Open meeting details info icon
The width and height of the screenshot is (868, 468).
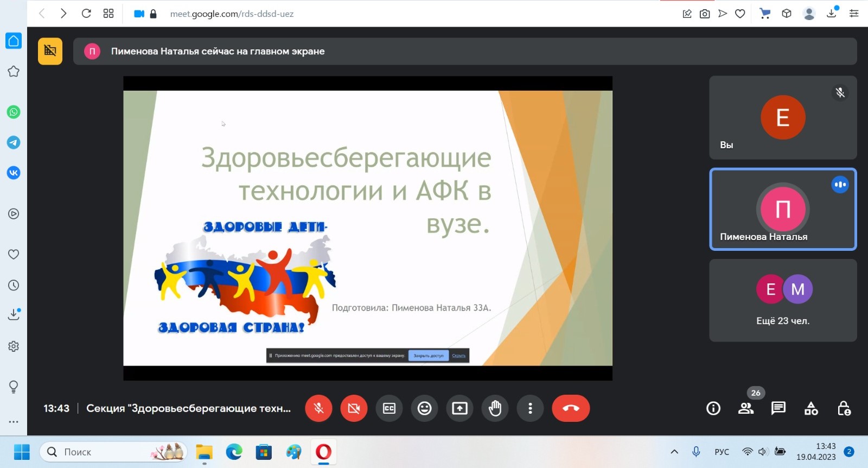pos(713,408)
